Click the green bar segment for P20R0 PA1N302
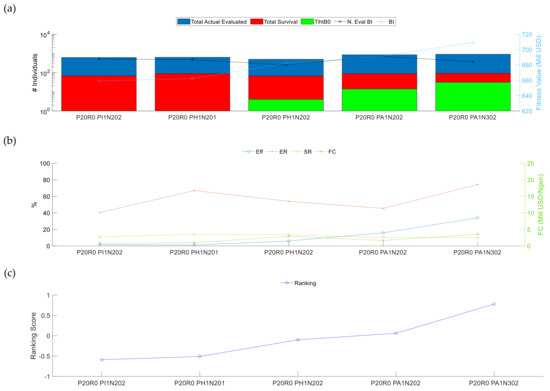Screen dimensions: 550x391 click(x=473, y=97)
